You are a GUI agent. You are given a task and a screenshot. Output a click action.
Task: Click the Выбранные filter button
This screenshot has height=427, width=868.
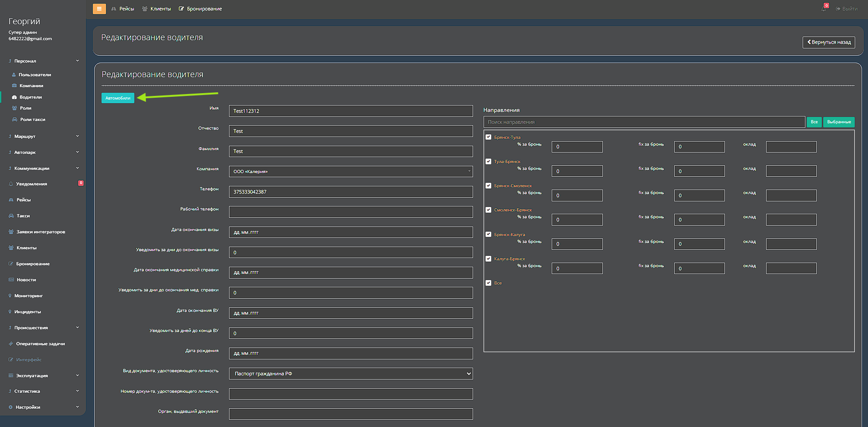tap(839, 122)
